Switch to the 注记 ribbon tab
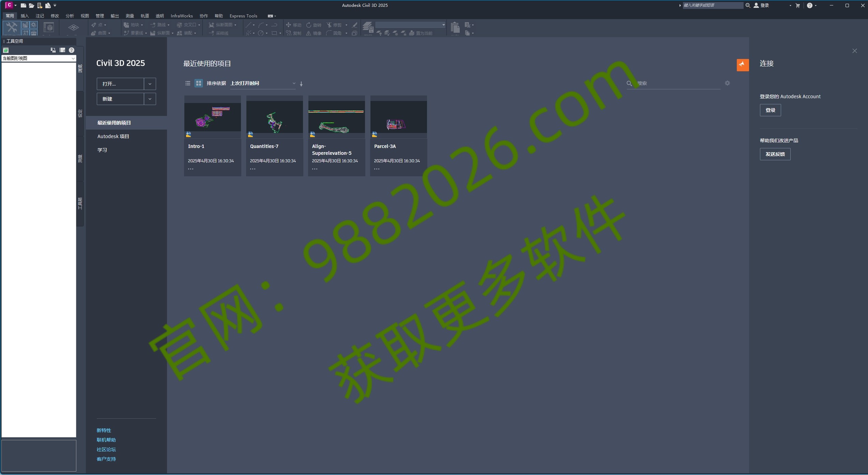868x475 pixels. pos(40,16)
